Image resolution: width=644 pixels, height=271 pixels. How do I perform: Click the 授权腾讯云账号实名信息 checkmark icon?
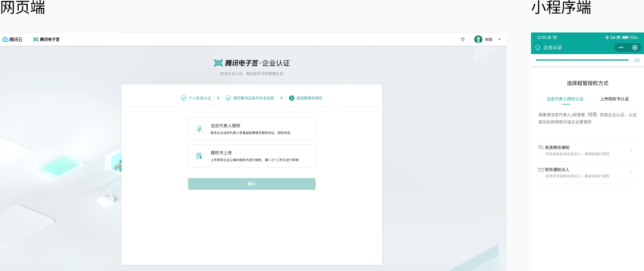[x=228, y=98]
